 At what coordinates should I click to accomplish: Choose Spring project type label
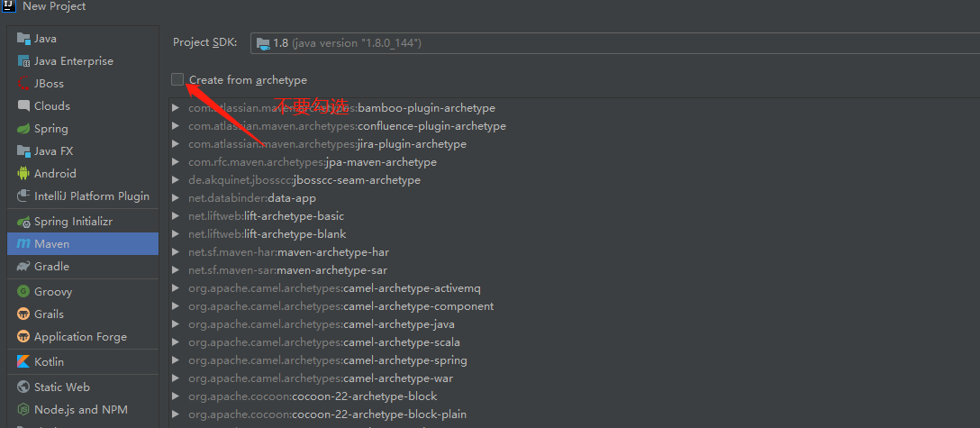(51, 129)
